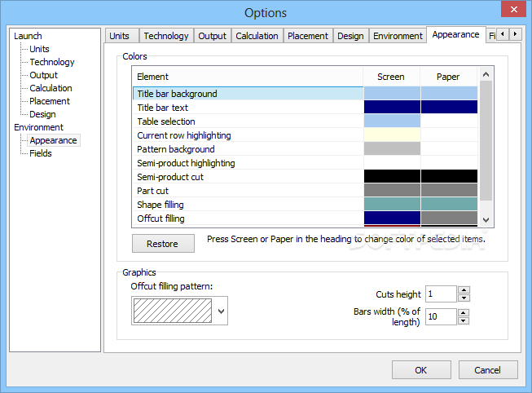
Task: Select Design in the tree
Action: [42, 114]
